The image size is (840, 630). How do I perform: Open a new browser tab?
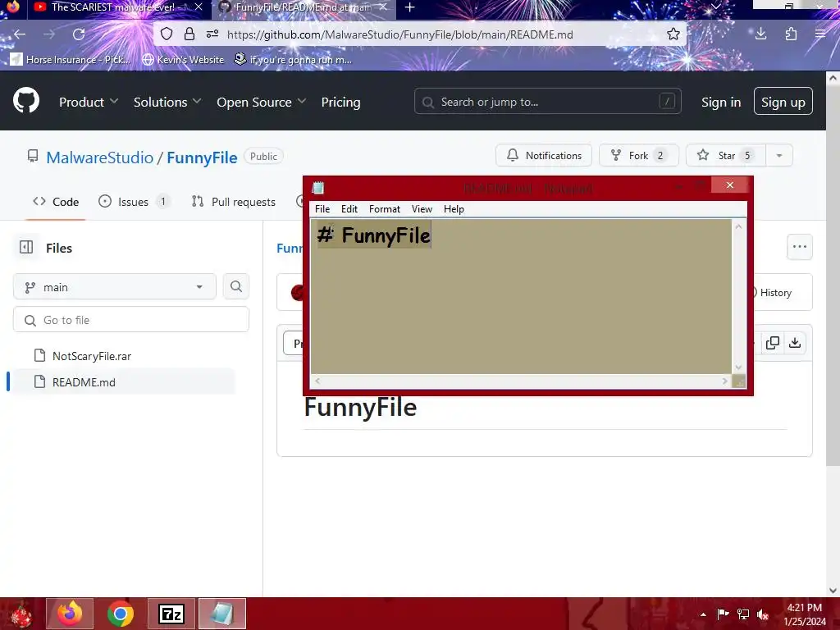tap(410, 7)
